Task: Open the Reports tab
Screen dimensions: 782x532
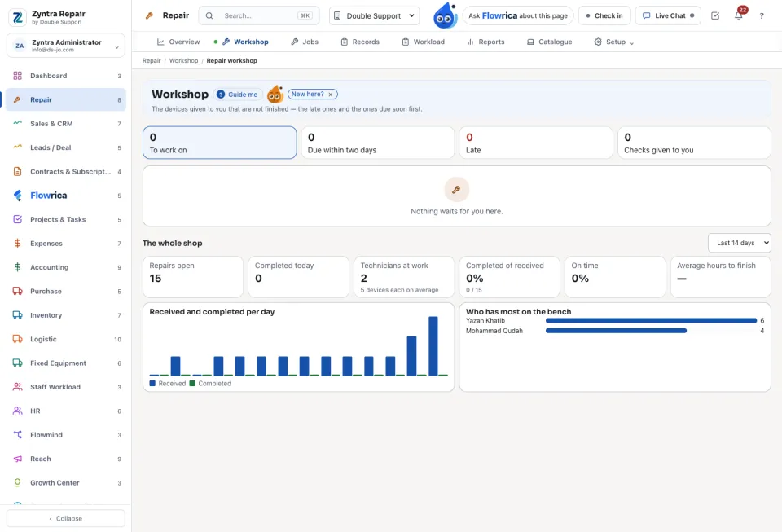Action: (485, 42)
